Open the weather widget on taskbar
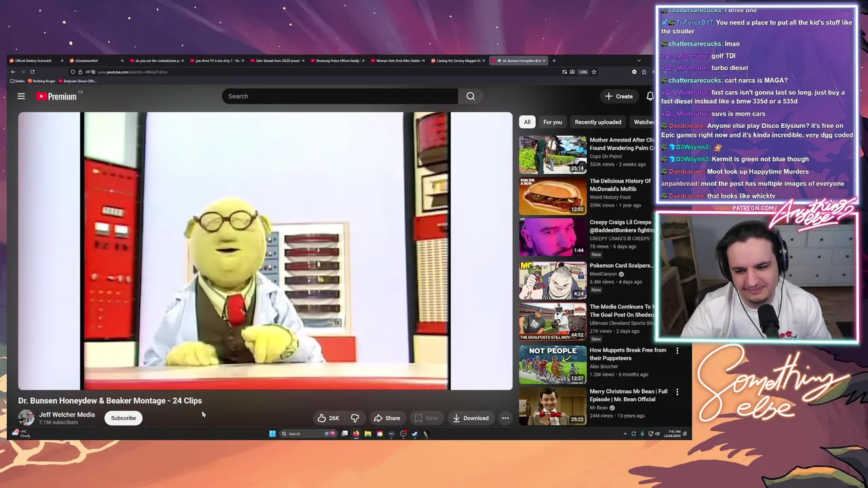This screenshot has width=868, height=488. pos(20,433)
